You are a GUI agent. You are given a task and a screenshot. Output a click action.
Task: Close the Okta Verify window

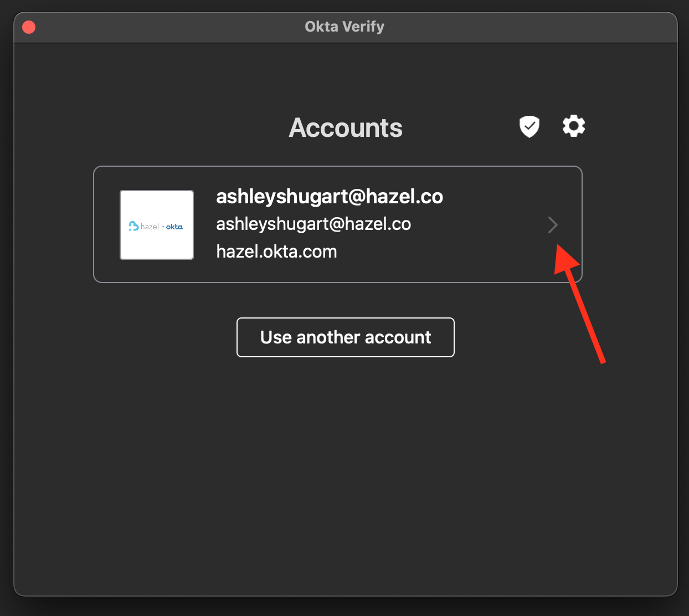29,27
